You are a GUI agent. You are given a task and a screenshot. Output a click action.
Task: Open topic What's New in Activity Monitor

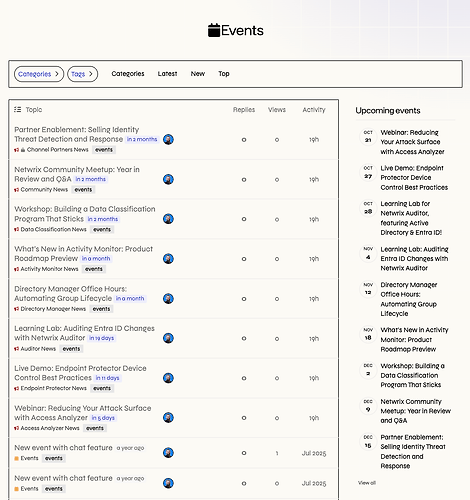pyautogui.click(x=83, y=254)
